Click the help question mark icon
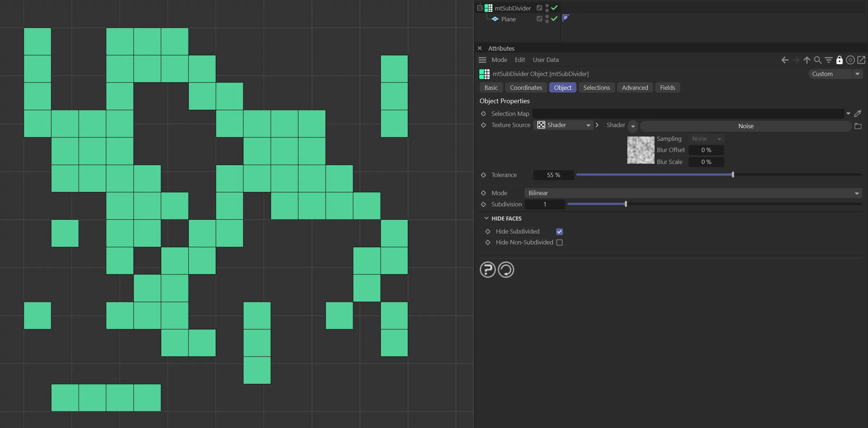The image size is (868, 428). (x=487, y=270)
